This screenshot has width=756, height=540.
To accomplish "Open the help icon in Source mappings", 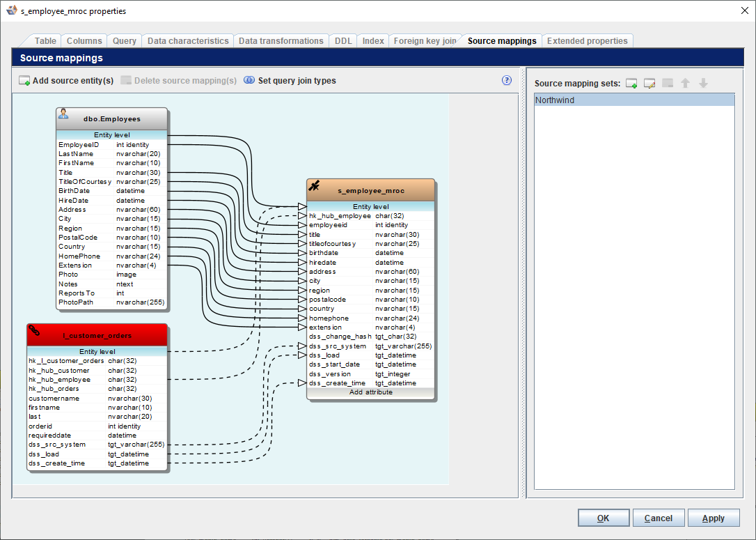I will click(507, 80).
